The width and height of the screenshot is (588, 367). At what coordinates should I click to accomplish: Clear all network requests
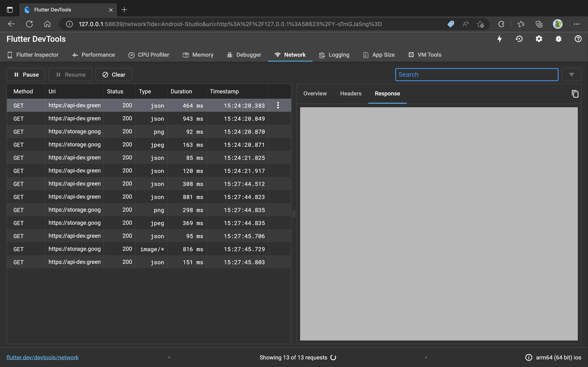(x=113, y=74)
